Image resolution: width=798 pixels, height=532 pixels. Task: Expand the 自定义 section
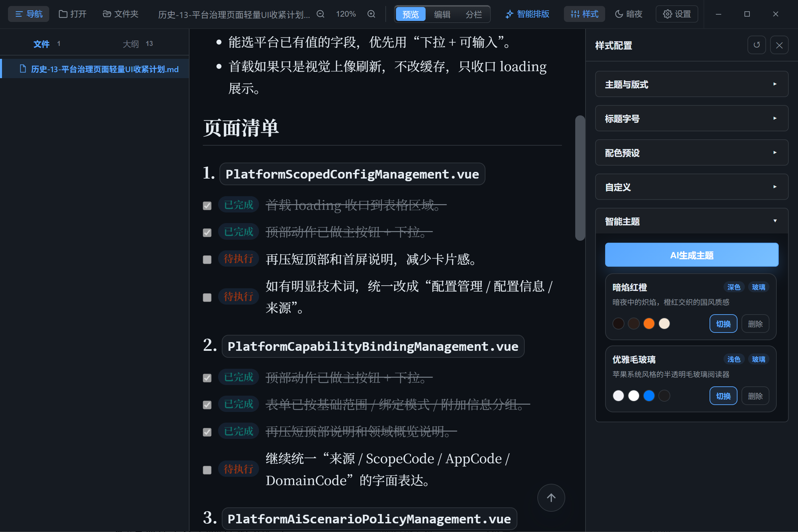point(692,187)
